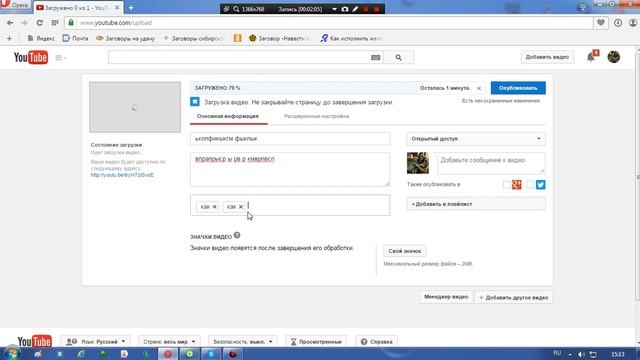Click the RU keyboard language indicator

point(557,353)
